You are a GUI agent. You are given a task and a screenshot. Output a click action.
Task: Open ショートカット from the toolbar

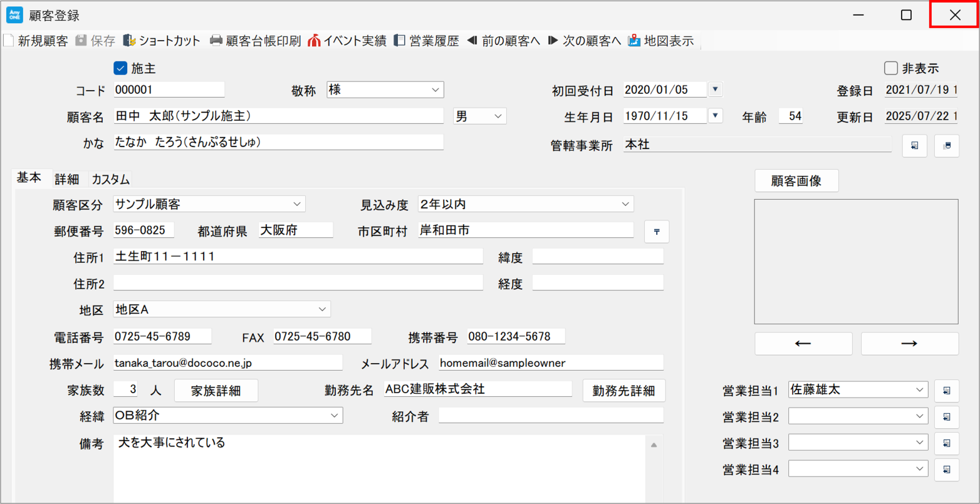point(162,41)
